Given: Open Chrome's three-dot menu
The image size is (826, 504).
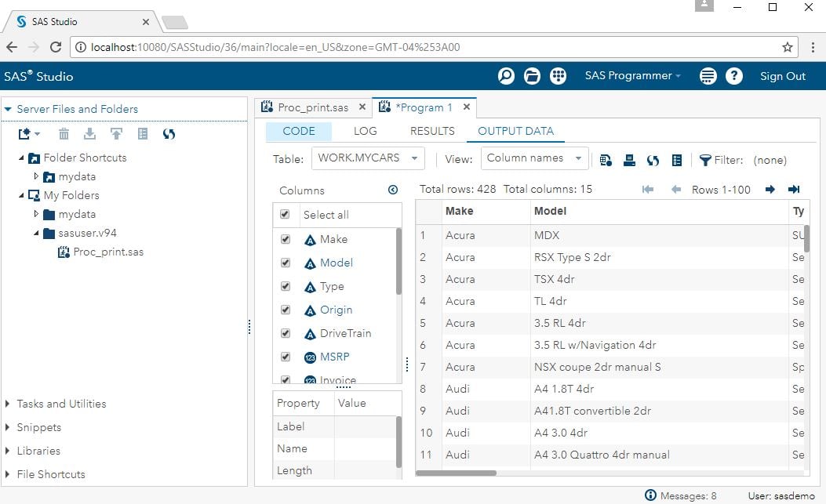Looking at the screenshot, I should click(813, 47).
